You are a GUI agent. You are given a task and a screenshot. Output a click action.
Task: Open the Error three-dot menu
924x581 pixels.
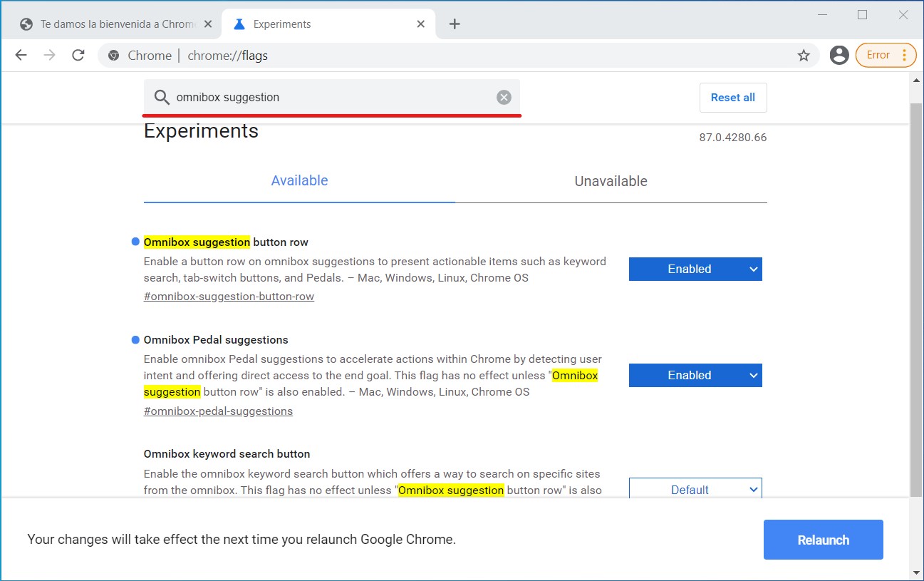[x=904, y=56]
